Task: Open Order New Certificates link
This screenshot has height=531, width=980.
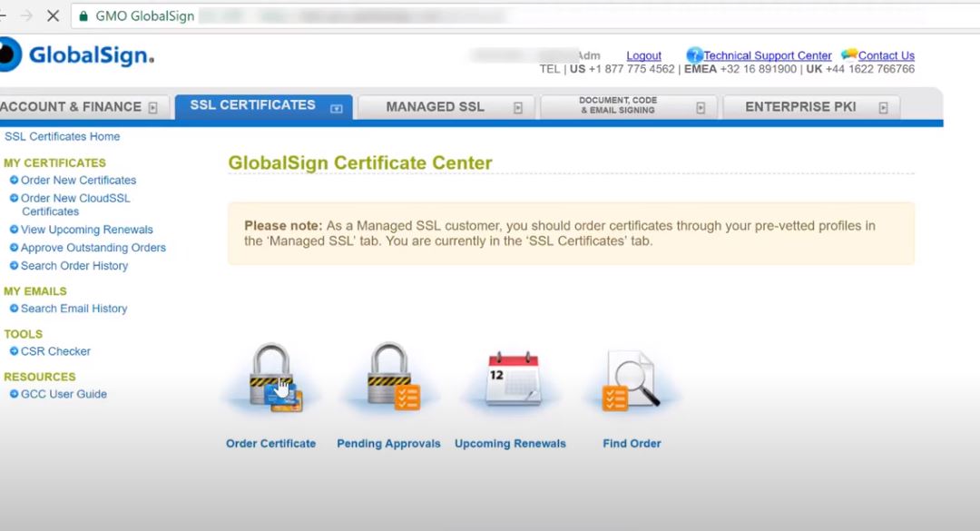Action: (x=78, y=180)
